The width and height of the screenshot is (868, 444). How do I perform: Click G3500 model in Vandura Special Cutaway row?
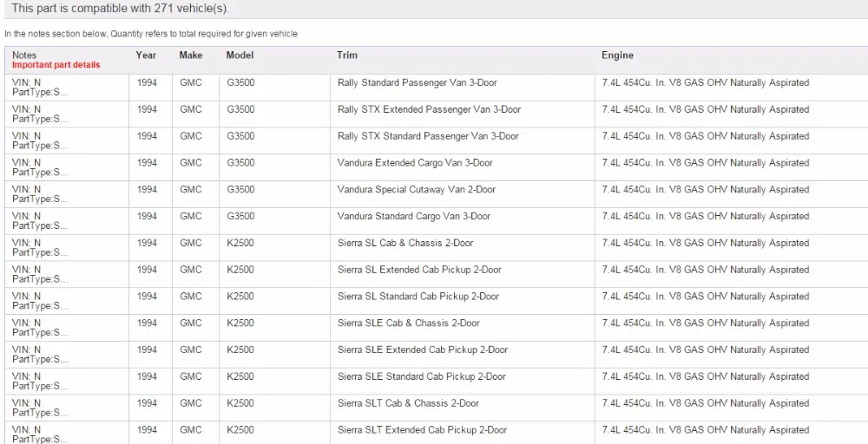click(240, 189)
